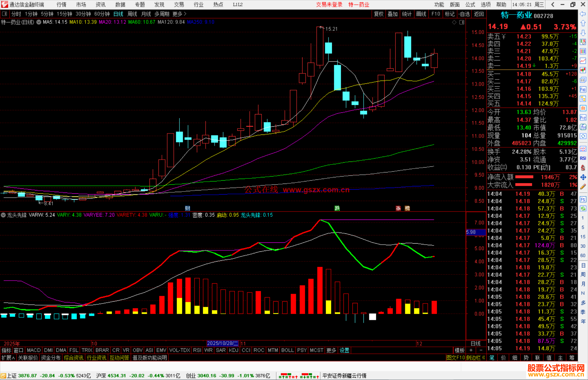Open the F10 sidebar icon
This screenshot has width=588, height=380.
pos(583,89)
